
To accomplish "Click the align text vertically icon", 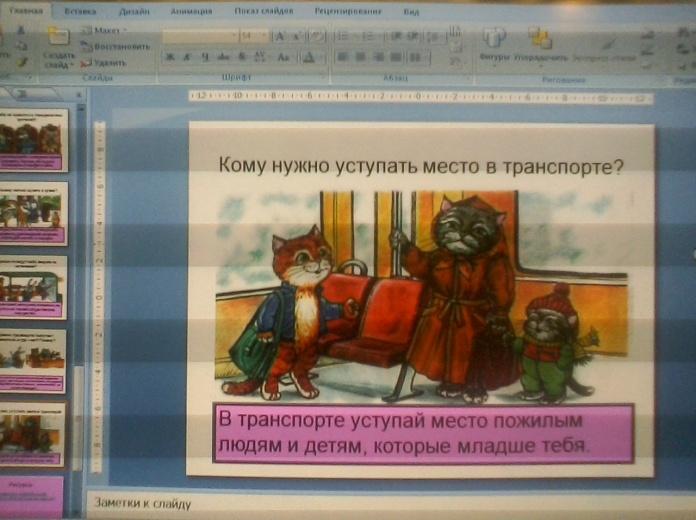I will (x=455, y=48).
